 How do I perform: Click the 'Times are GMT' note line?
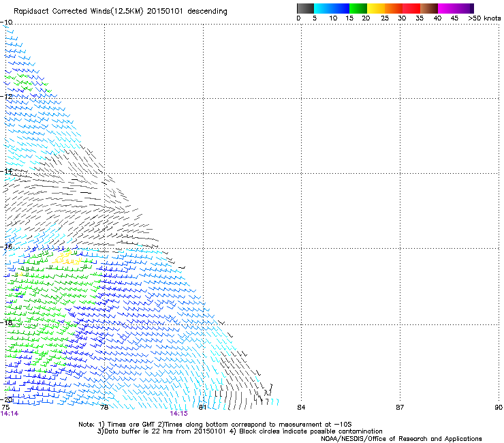(215, 425)
